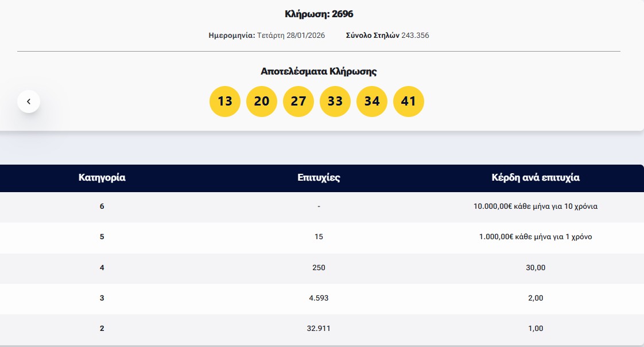This screenshot has height=347, width=644.
Task: Select the winning number ball 33
Action: coord(335,101)
